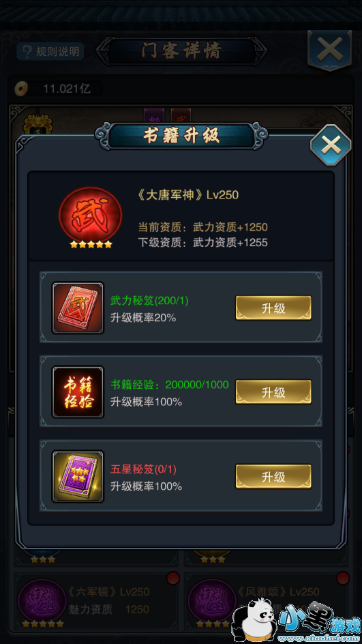The height and width of the screenshot is (644, 362).
Task: Upgrade using 书籍经验 升级 button
Action: pyautogui.click(x=273, y=392)
